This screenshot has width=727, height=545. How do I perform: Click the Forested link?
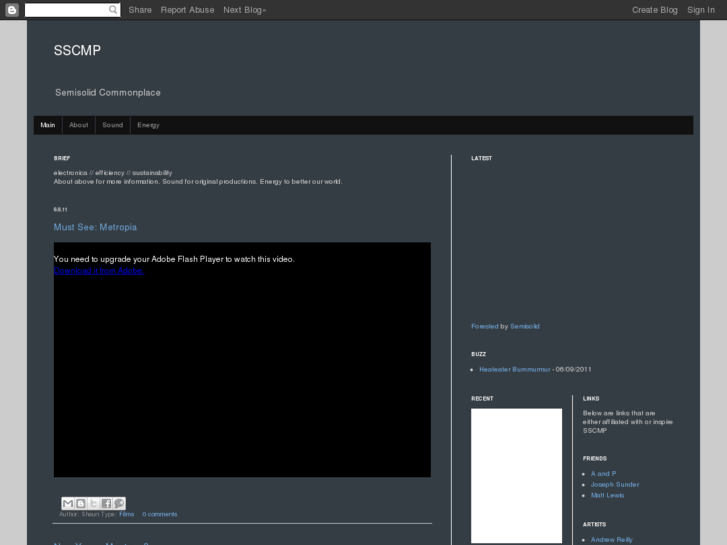tap(485, 327)
